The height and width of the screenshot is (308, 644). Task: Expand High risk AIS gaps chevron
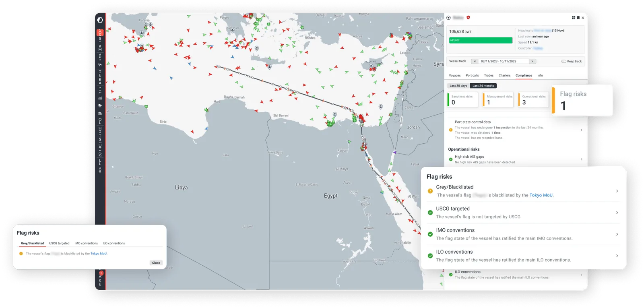pyautogui.click(x=581, y=159)
